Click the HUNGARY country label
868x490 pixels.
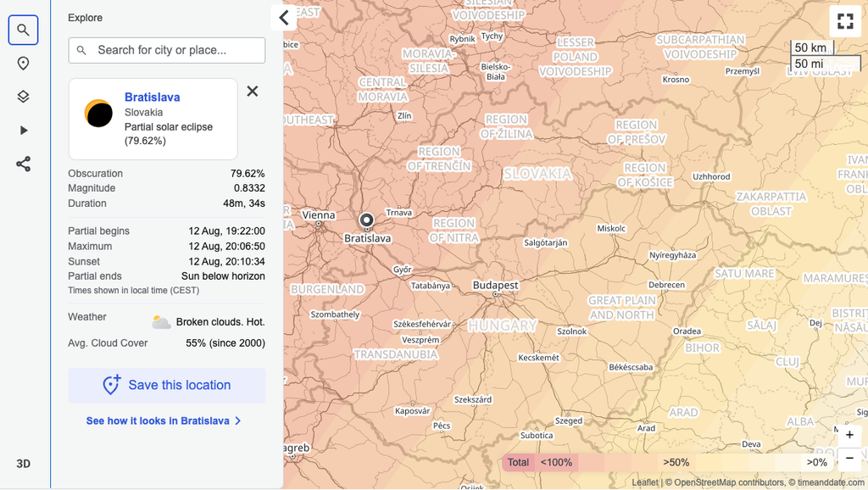pyautogui.click(x=503, y=326)
